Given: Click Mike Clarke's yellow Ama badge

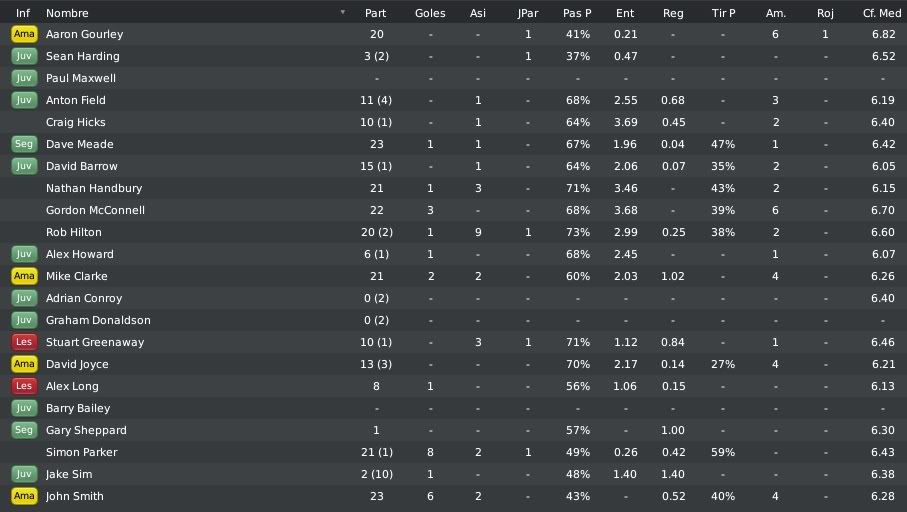Looking at the screenshot, I should point(24,276).
